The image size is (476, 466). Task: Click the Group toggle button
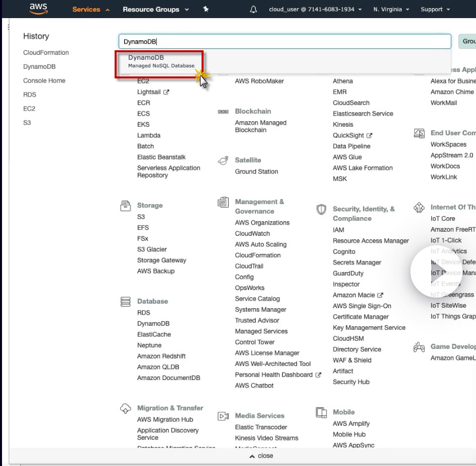(x=467, y=41)
